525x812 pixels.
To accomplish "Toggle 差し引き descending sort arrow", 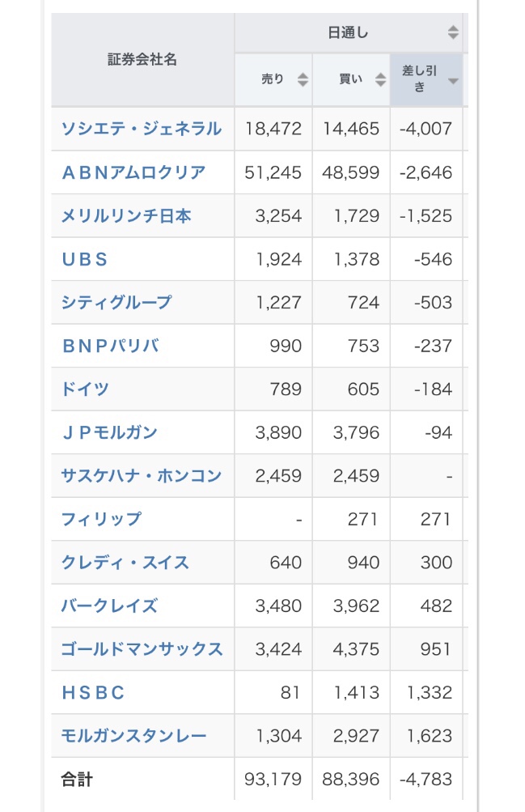I will (453, 81).
